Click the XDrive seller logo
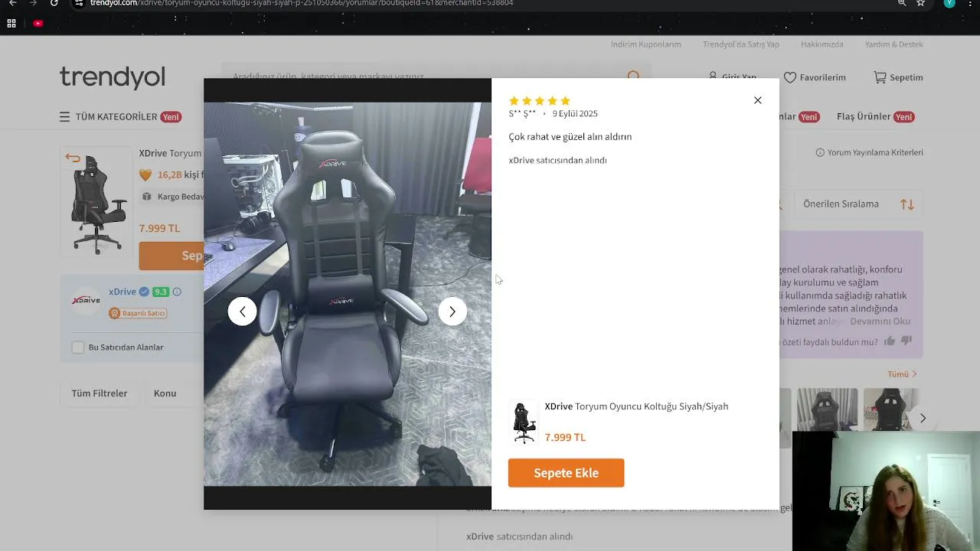This screenshot has height=551, width=980. tap(86, 301)
